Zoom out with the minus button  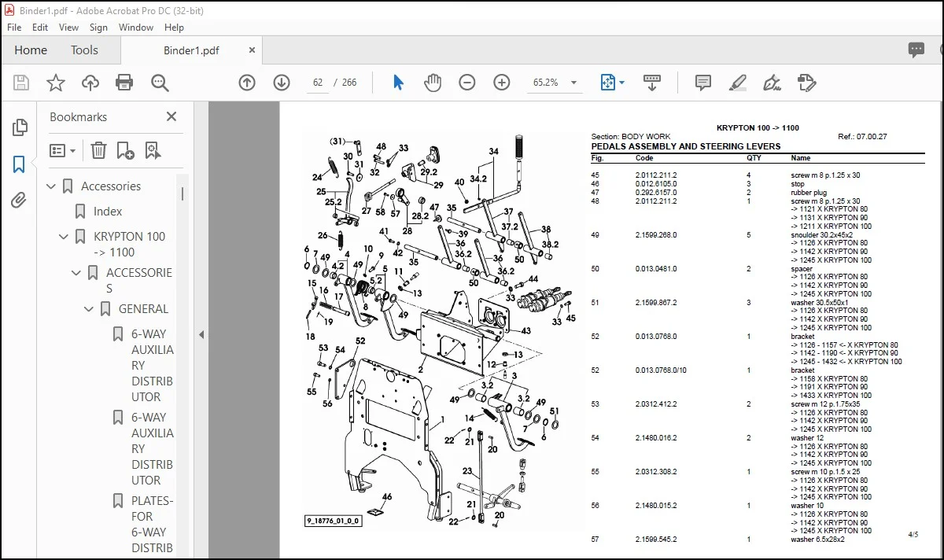pos(467,83)
